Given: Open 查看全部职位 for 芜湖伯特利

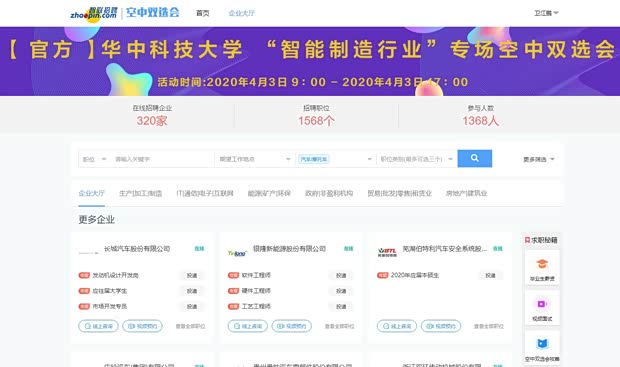Looking at the screenshot, I should [x=489, y=326].
